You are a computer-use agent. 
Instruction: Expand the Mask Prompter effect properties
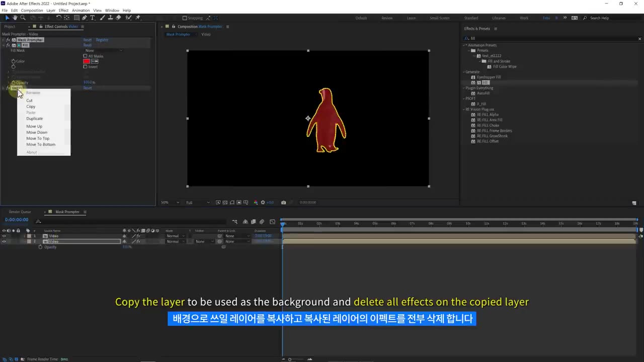click(x=4, y=40)
